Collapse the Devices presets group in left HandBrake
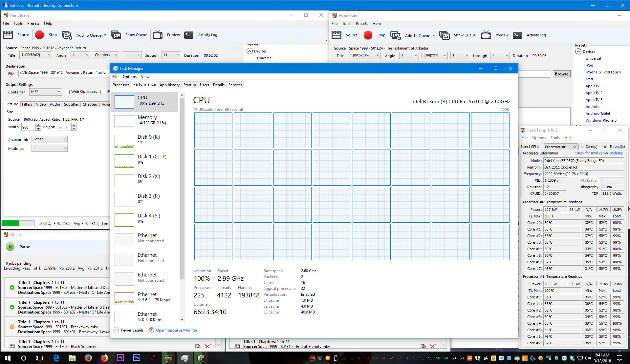The width and height of the screenshot is (630, 364). [x=250, y=51]
